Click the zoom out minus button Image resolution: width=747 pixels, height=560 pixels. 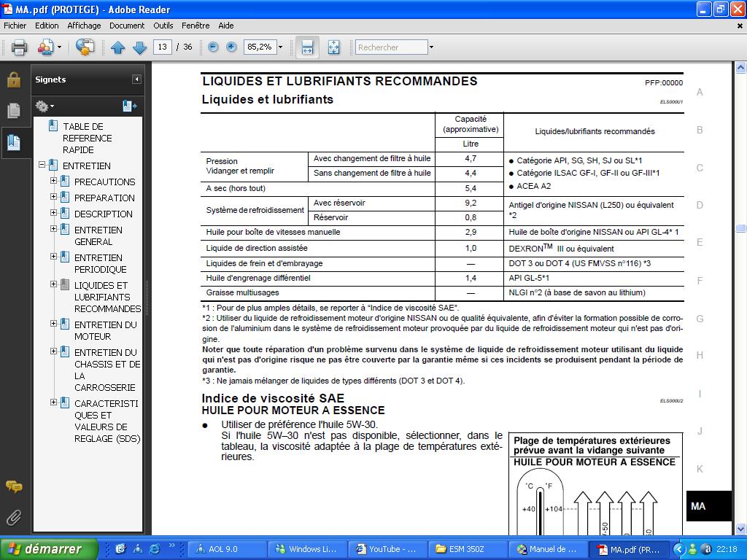click(213, 47)
